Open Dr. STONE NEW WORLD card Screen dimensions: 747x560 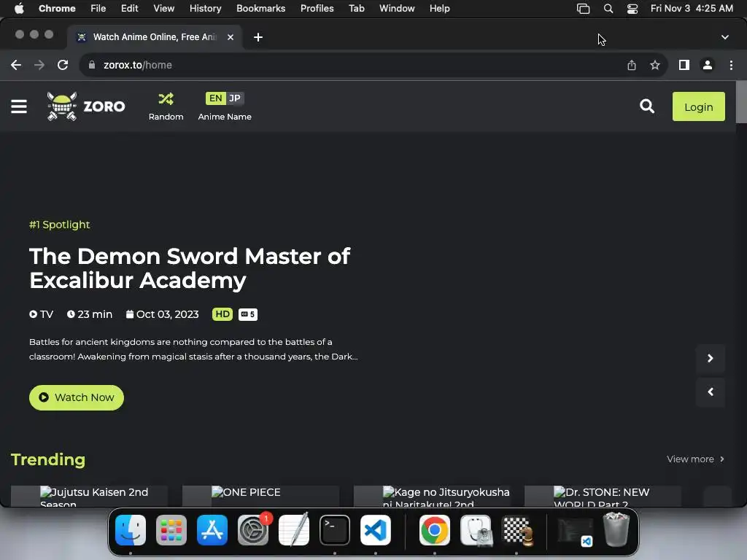(603, 496)
